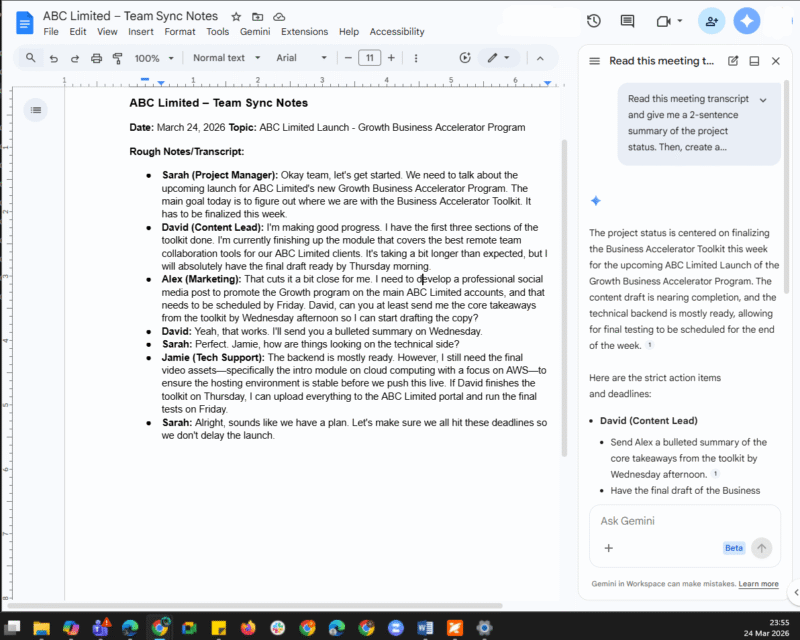Viewport: 800px width, 640px height.
Task: Open the editing mode pencil dropdown
Action: [498, 58]
